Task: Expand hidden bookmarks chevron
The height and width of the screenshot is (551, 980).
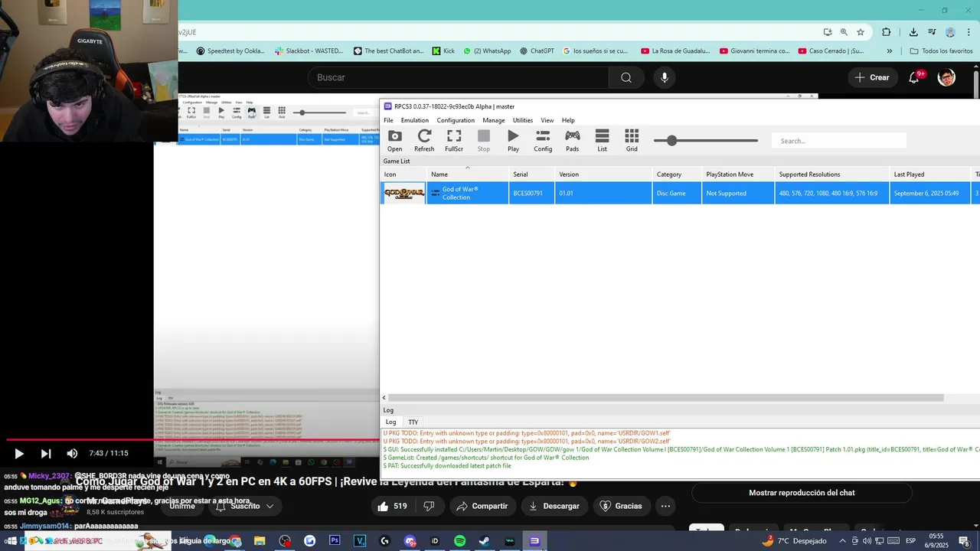Action: point(889,51)
